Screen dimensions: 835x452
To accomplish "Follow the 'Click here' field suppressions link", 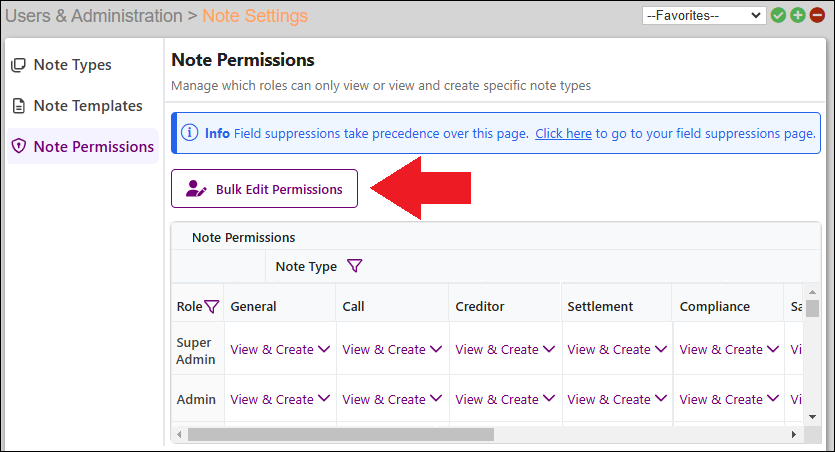I will (563, 133).
